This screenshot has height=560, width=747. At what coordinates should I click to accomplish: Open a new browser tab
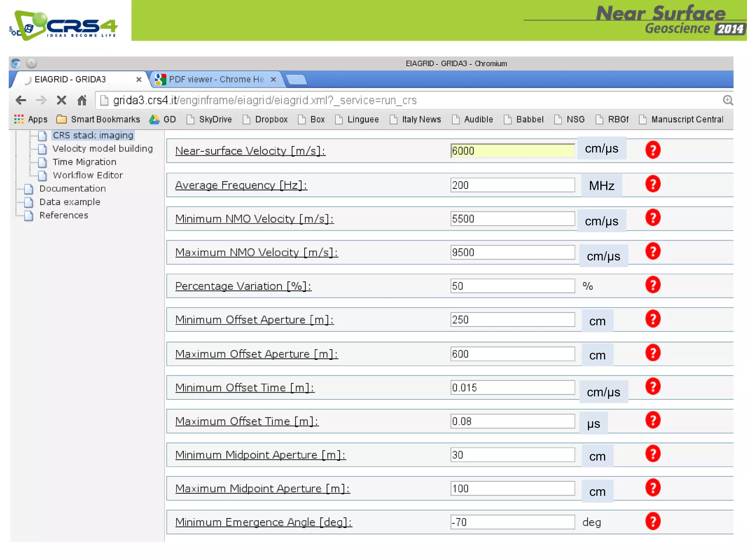297,79
